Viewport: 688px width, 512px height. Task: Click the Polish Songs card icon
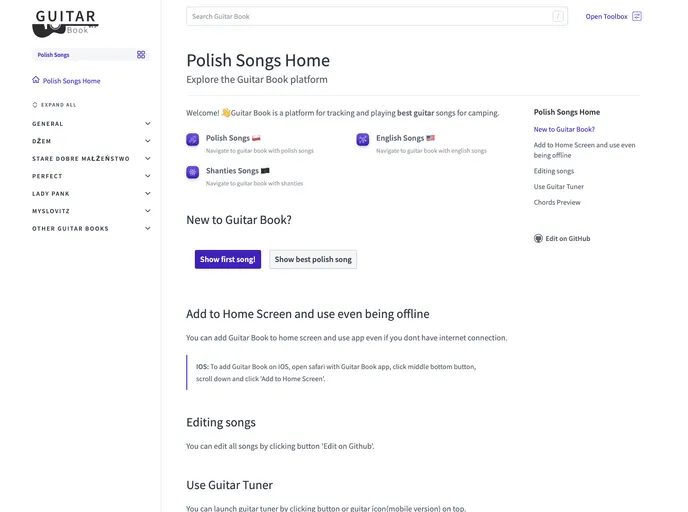(x=193, y=140)
